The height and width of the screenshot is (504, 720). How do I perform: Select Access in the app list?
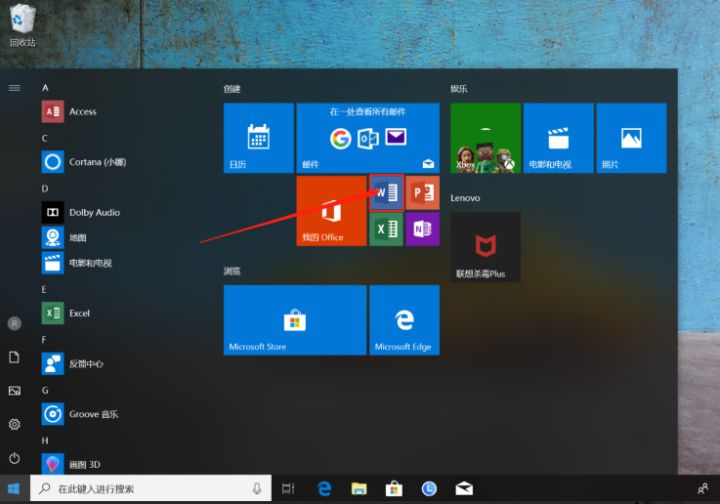[x=82, y=111]
